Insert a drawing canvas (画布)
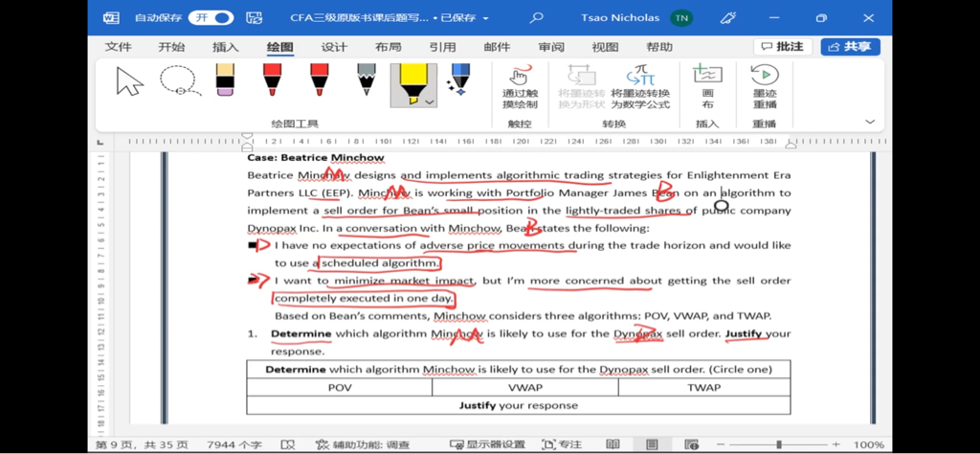980x454 pixels. click(707, 87)
